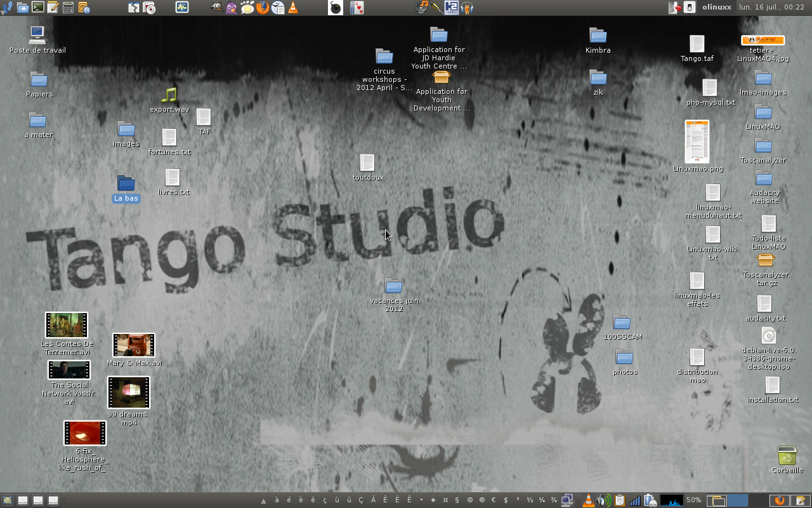The image size is (812, 508).
Task: Open the olinuxx user menu
Action: point(716,8)
